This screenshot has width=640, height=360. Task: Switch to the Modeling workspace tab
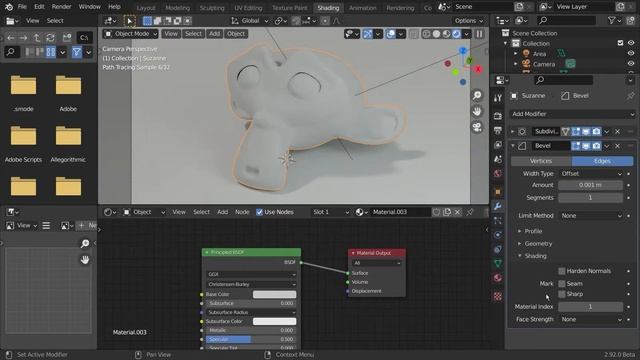point(178,8)
